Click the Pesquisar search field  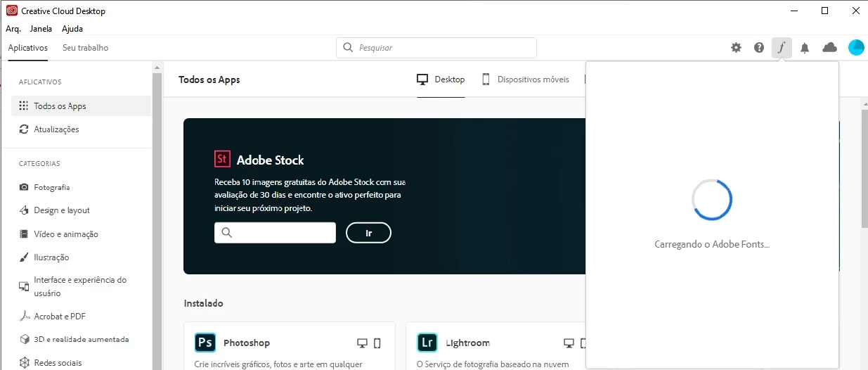[436, 48]
